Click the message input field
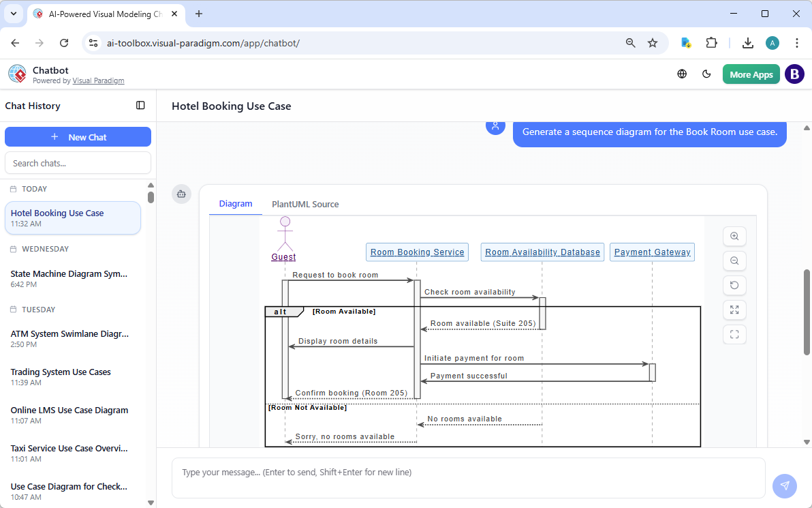This screenshot has width=812, height=508. (x=468, y=471)
